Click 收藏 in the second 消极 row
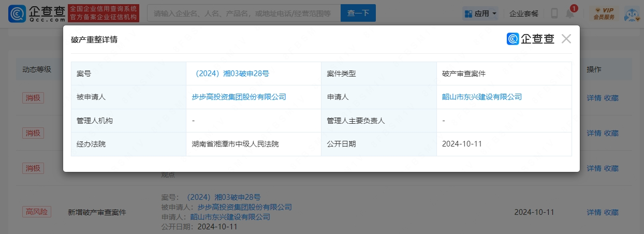644x234 pixels. click(611, 133)
